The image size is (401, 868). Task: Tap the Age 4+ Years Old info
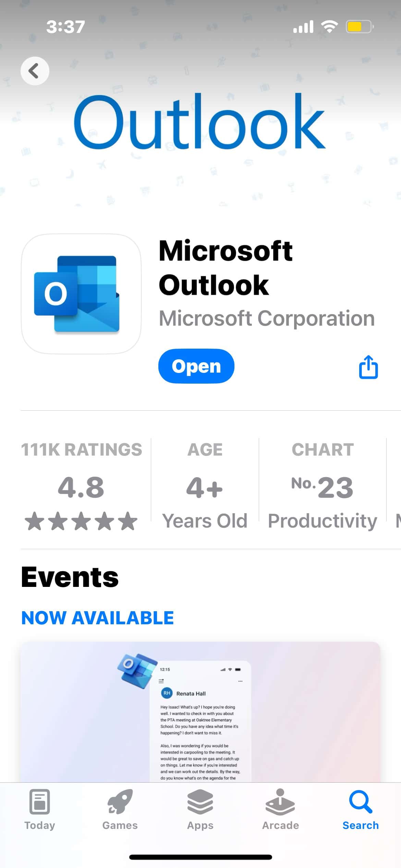click(x=205, y=487)
